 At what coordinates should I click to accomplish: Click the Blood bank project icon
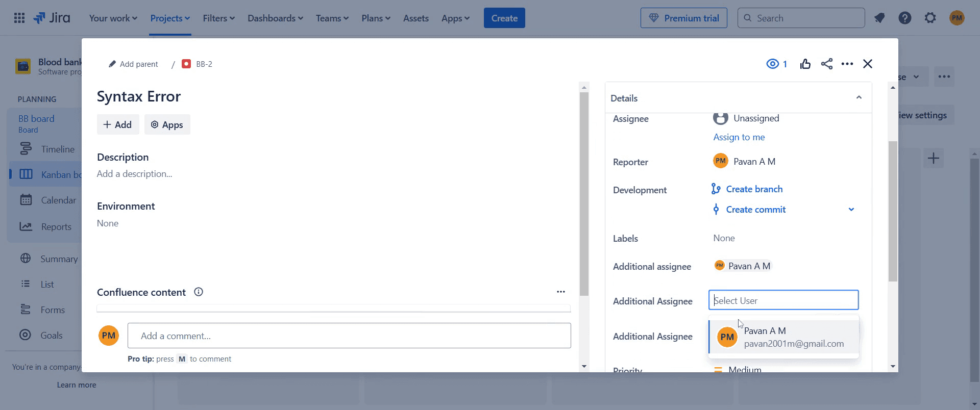(23, 66)
